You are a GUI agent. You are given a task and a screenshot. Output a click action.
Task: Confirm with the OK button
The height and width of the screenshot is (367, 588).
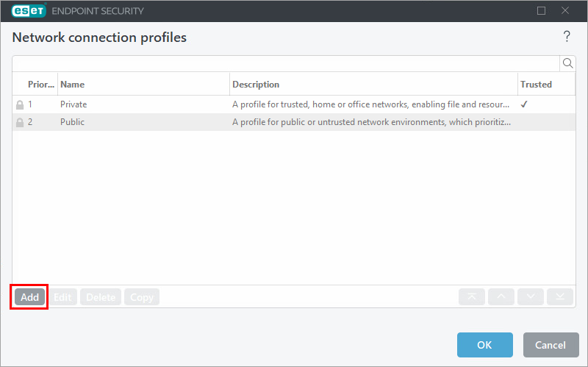point(484,345)
